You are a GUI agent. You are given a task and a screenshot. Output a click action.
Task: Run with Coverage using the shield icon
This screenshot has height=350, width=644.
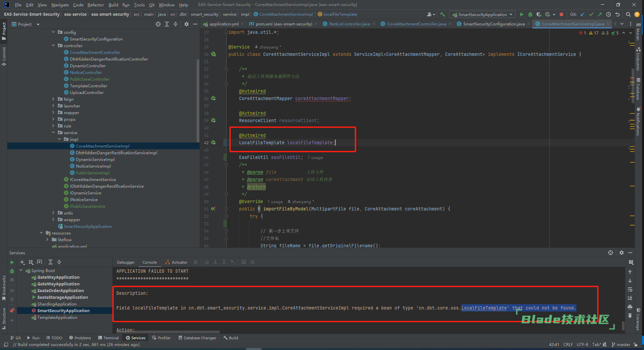tap(539, 14)
